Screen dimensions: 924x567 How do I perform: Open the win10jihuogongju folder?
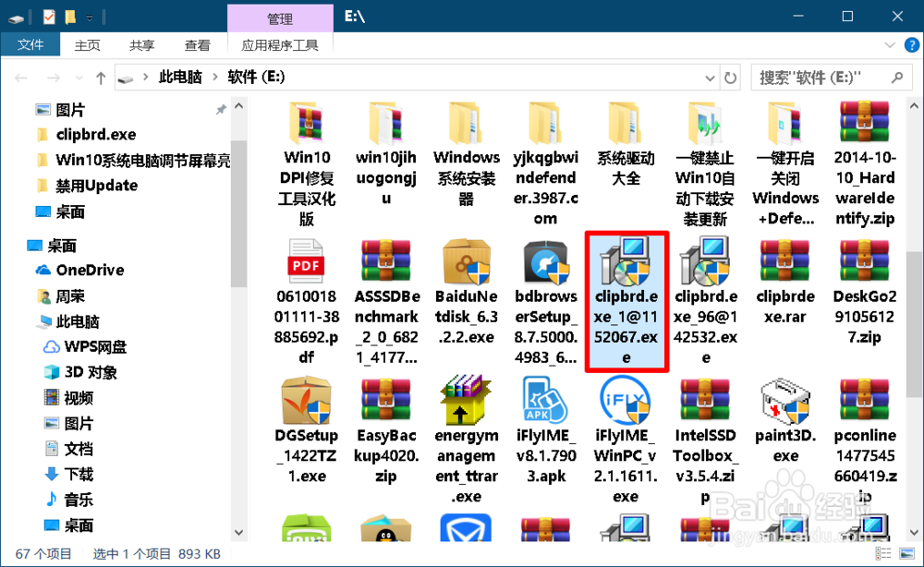coord(386,154)
